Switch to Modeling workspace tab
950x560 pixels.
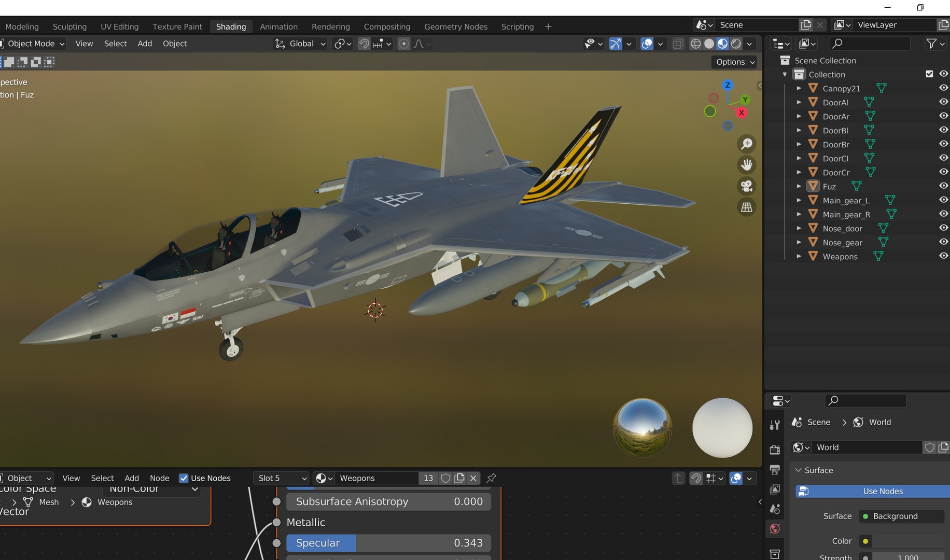pos(22,26)
